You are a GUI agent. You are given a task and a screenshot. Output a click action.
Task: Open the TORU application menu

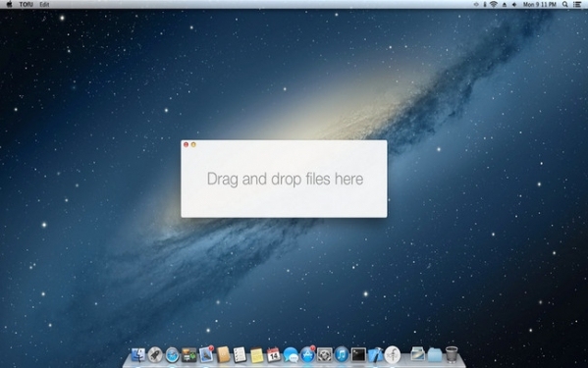pyautogui.click(x=26, y=5)
